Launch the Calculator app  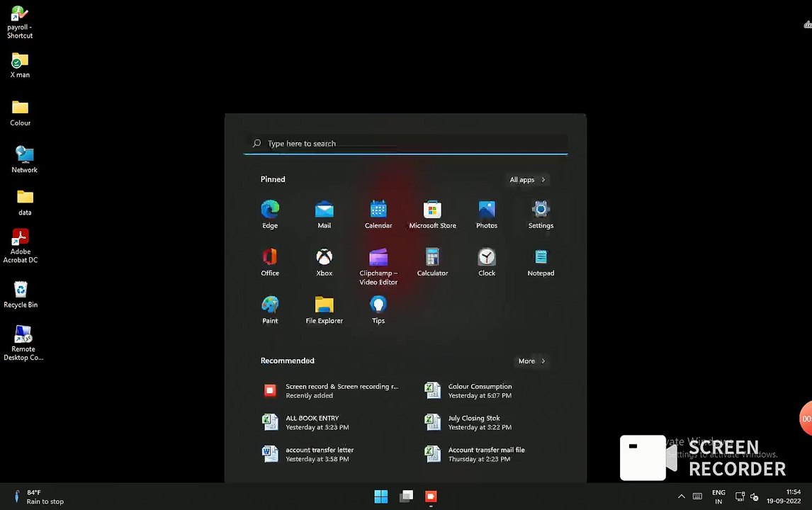432,262
